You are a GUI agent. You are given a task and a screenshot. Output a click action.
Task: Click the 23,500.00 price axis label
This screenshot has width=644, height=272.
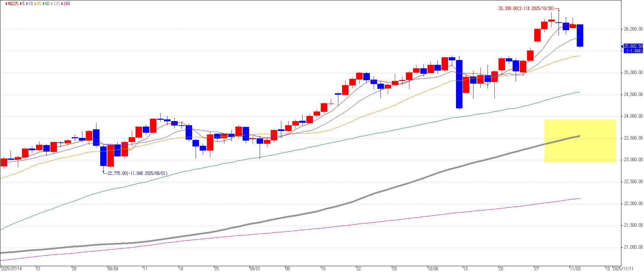[634, 138]
